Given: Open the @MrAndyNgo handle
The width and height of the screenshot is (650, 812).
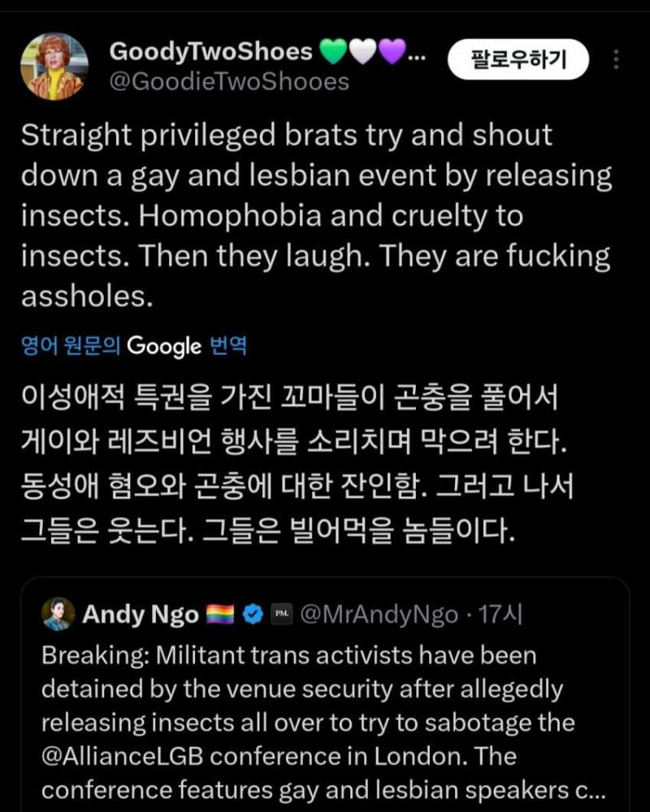Looking at the screenshot, I should click(x=379, y=615).
